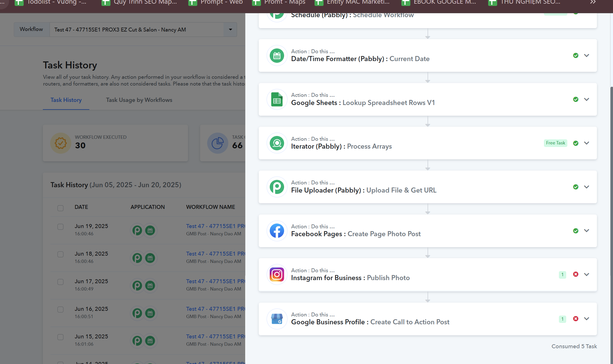This screenshot has width=613, height=364.
Task: Toggle the select-all checkbox in table header
Action: [x=60, y=208]
